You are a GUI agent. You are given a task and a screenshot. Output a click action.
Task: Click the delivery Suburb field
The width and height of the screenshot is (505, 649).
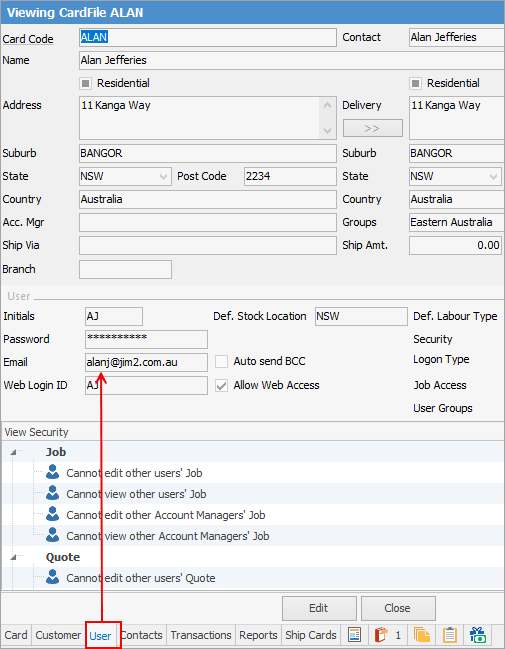coord(457,154)
